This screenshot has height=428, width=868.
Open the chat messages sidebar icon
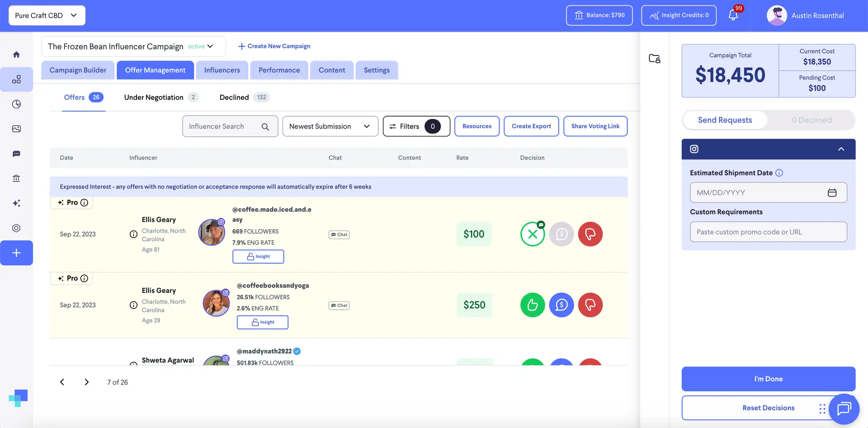click(x=16, y=154)
